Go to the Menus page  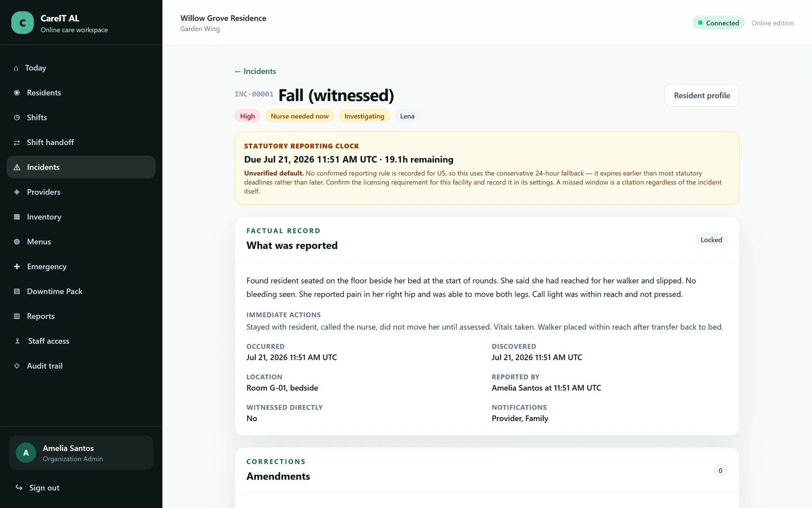click(81, 242)
